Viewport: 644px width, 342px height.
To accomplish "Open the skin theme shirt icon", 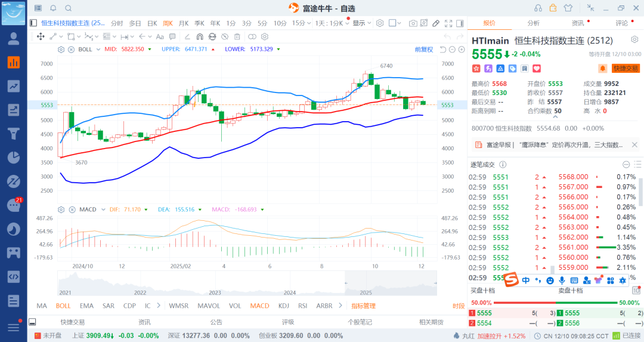I will point(568,8).
